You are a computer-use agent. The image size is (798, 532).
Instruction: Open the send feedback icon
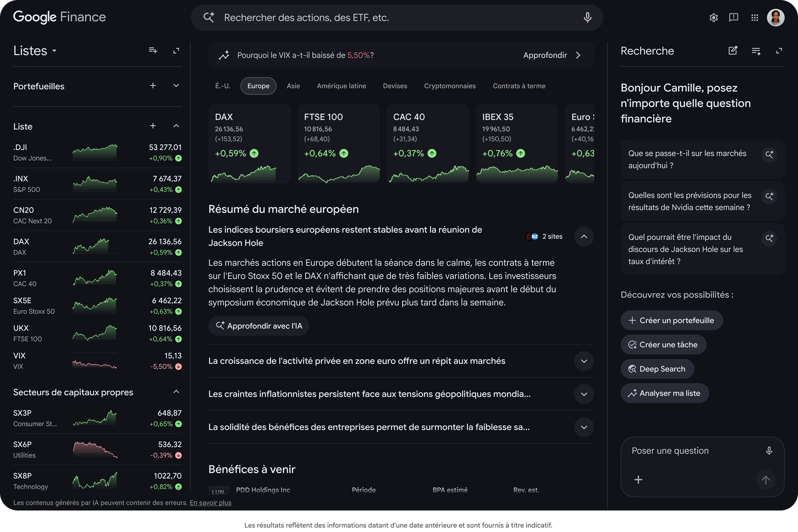[x=734, y=17]
